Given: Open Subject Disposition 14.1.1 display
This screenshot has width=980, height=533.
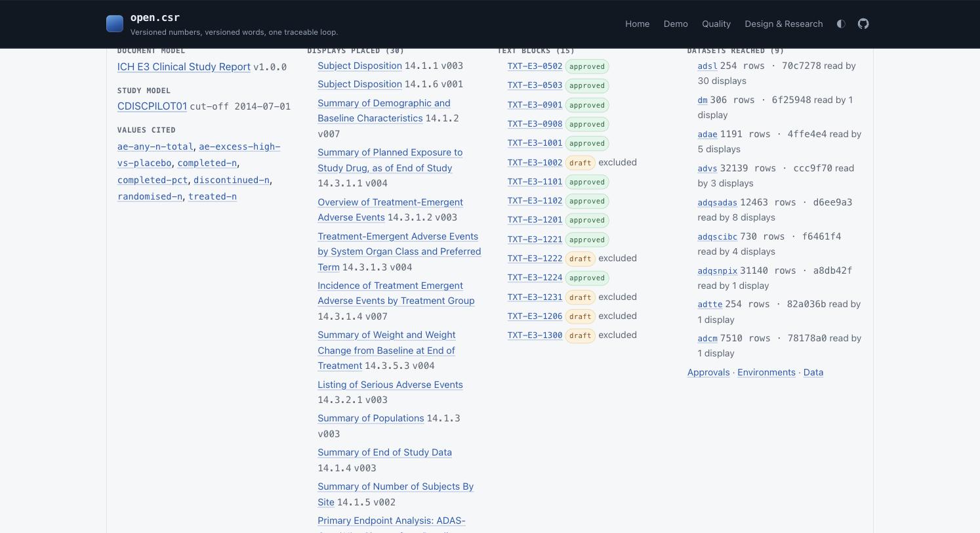Looking at the screenshot, I should (x=359, y=66).
